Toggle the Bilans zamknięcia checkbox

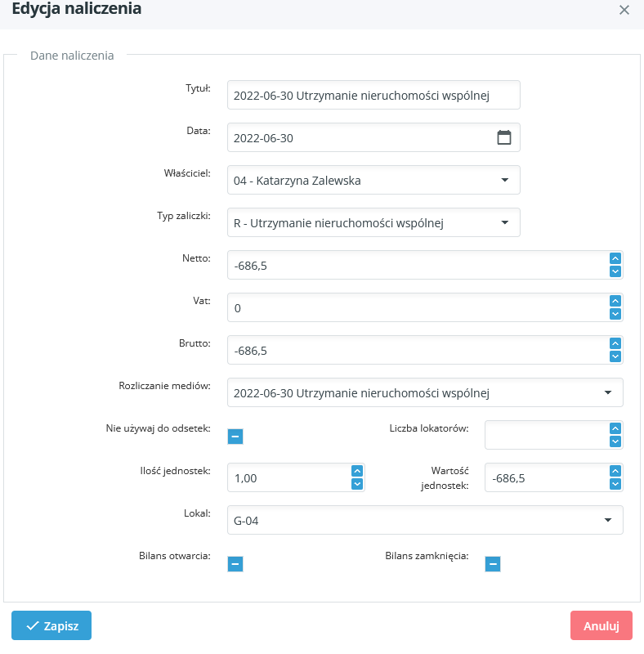coord(493,563)
